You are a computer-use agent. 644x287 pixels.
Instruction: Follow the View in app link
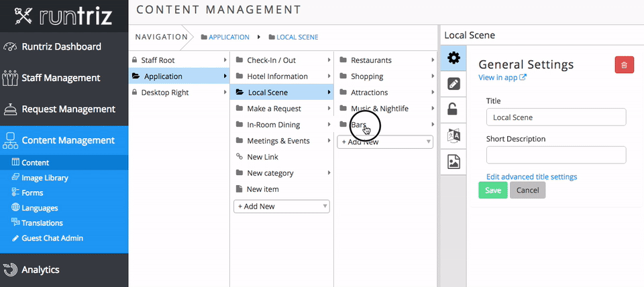tap(502, 77)
